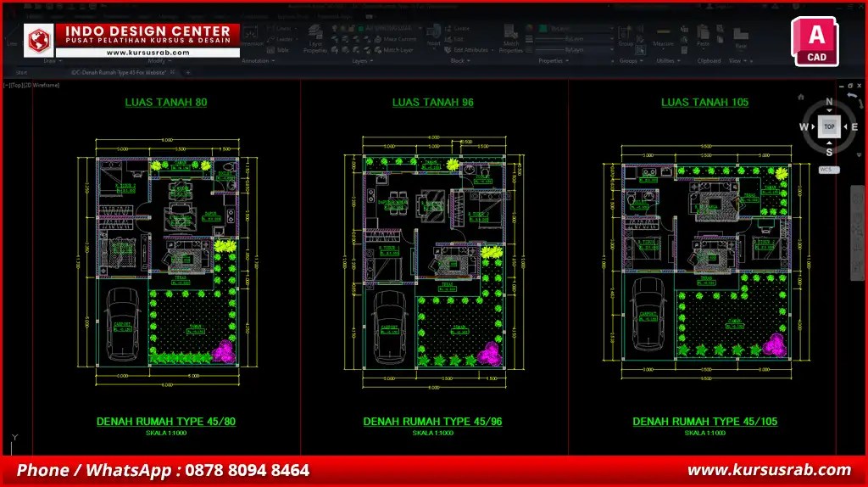The height and width of the screenshot is (487, 868).
Task: Select the LUAS TANAH 96 heading text
Action: pos(433,102)
